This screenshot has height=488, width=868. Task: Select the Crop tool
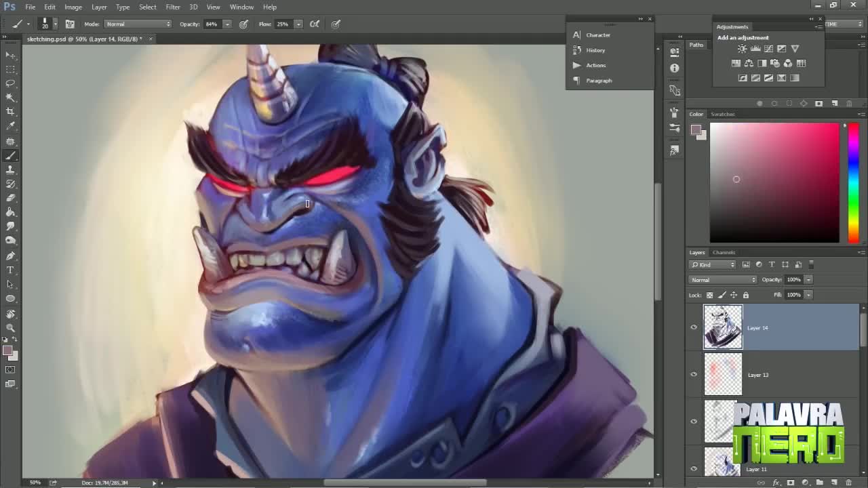[x=10, y=112]
